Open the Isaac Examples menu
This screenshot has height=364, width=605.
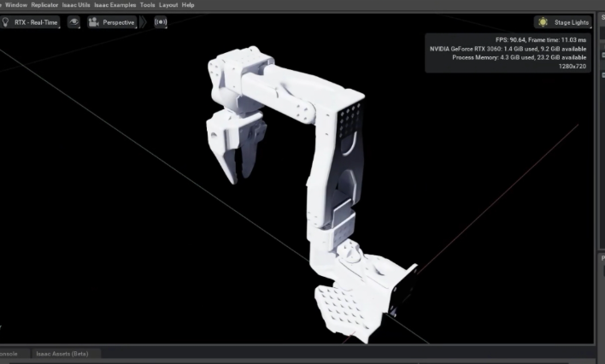click(x=115, y=5)
